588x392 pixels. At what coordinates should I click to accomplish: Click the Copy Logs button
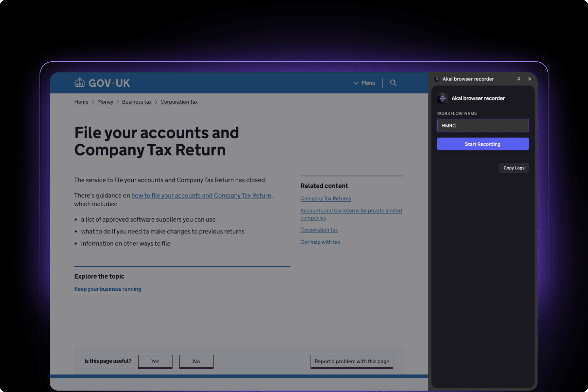[x=514, y=168]
